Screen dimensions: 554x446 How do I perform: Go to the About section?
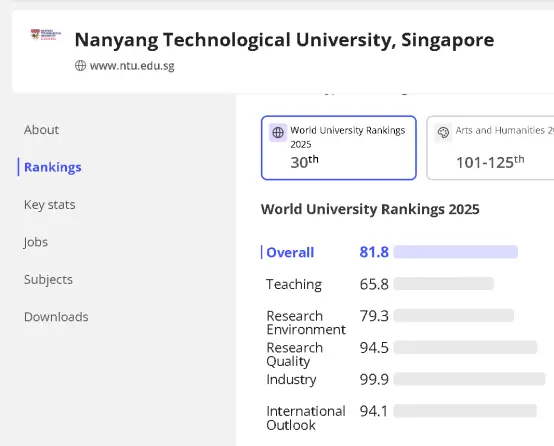coord(41,130)
